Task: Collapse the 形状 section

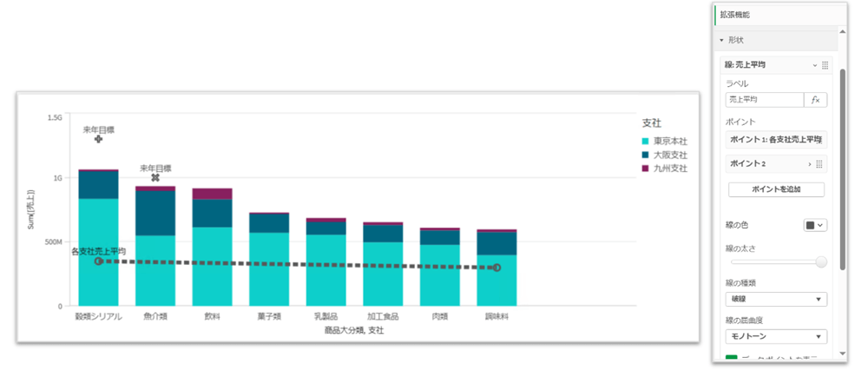Action: click(x=721, y=40)
